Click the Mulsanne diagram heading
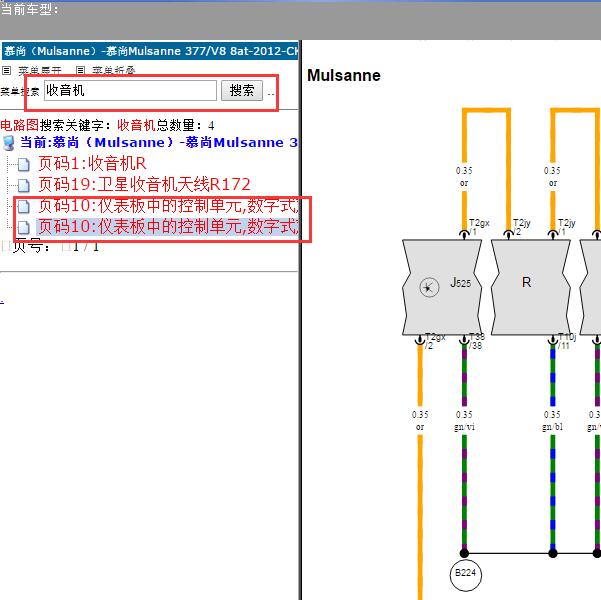 pos(344,76)
